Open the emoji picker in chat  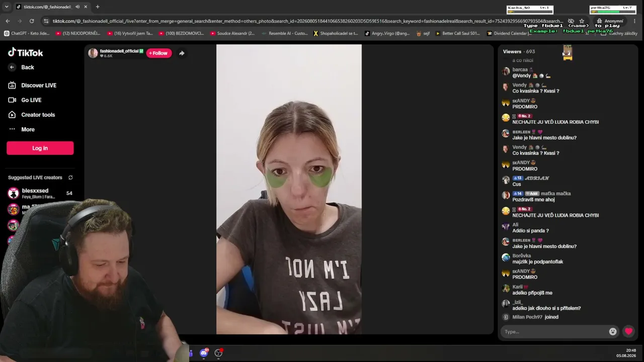point(613,331)
